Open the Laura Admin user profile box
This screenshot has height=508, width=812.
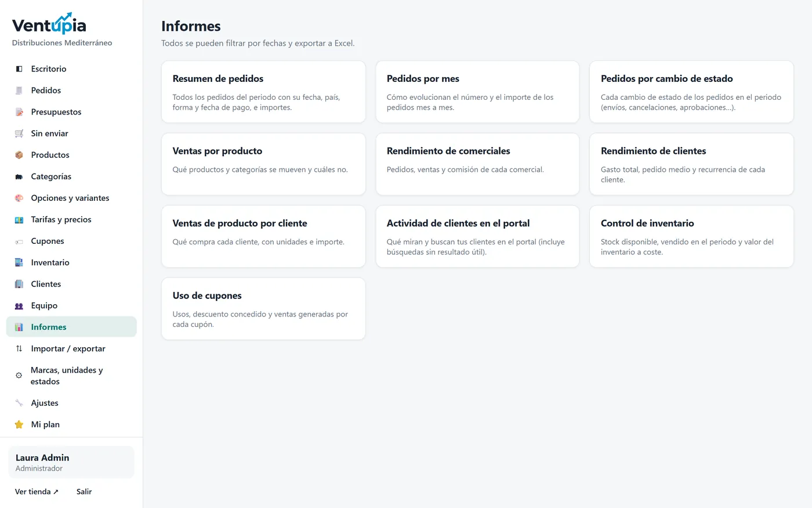tap(71, 462)
